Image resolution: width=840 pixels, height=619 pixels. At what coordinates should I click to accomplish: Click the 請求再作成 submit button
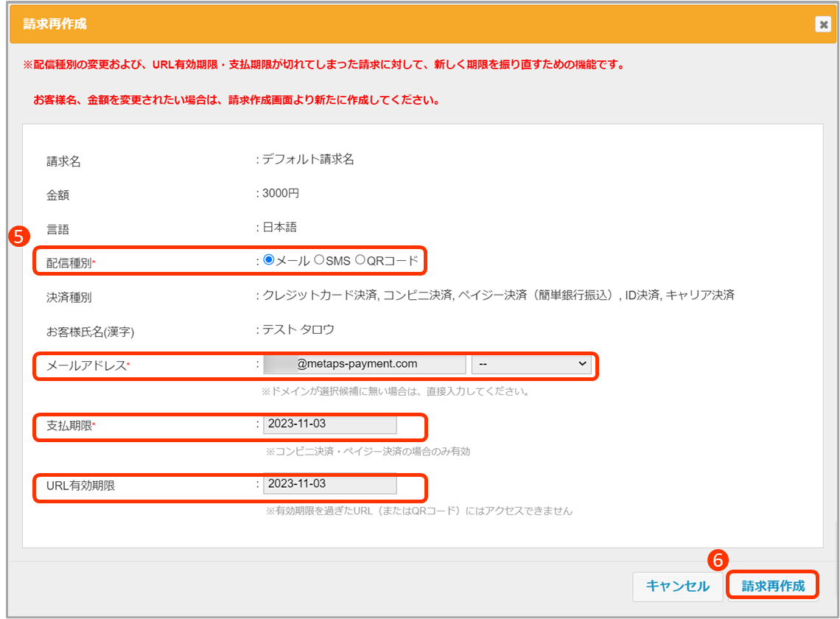coord(771,586)
